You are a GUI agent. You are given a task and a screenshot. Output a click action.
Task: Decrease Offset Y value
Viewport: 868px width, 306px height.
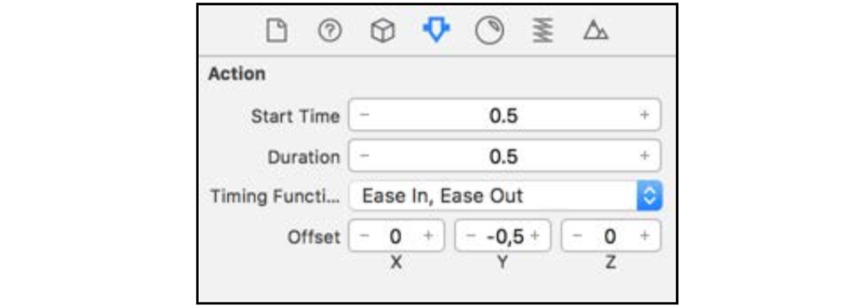(471, 235)
